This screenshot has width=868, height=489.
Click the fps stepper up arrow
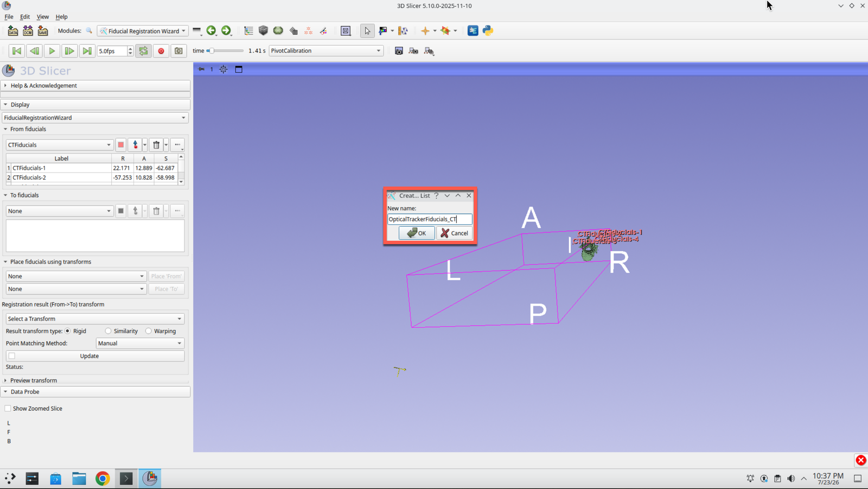(x=130, y=48)
